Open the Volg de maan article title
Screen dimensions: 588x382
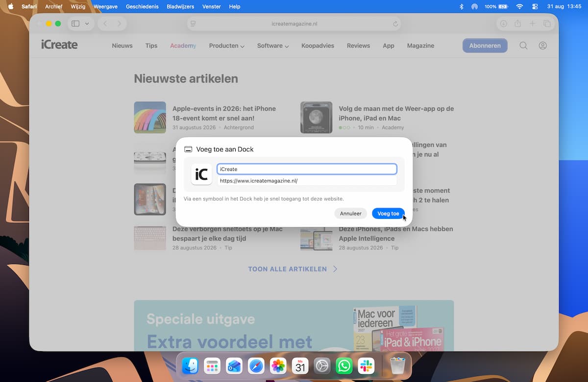(x=396, y=113)
